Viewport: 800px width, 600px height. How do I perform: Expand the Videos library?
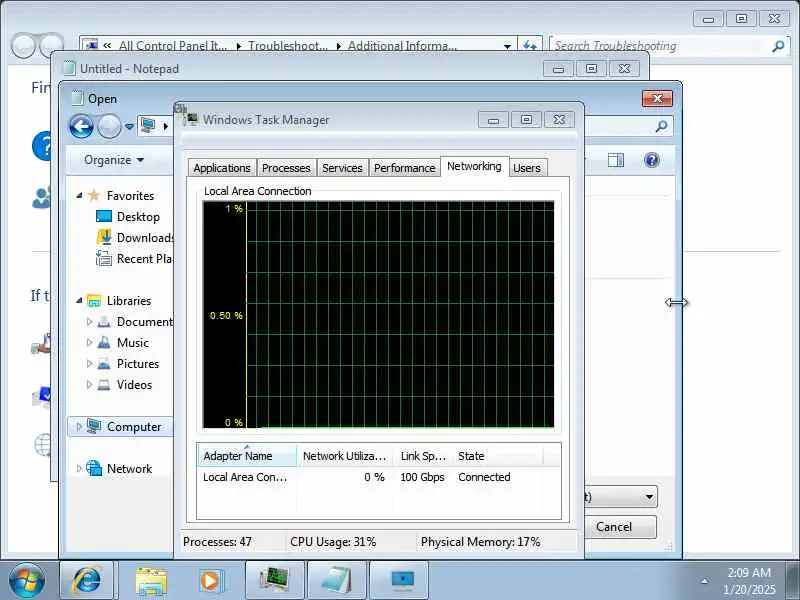[x=89, y=384]
